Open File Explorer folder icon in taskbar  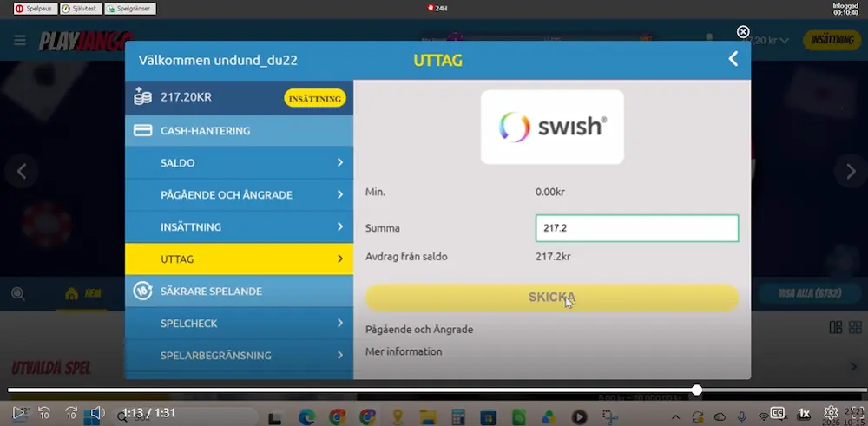pos(428,416)
